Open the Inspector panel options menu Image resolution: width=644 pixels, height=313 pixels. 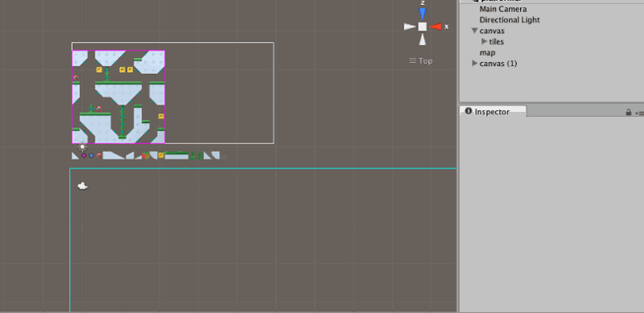pos(639,113)
